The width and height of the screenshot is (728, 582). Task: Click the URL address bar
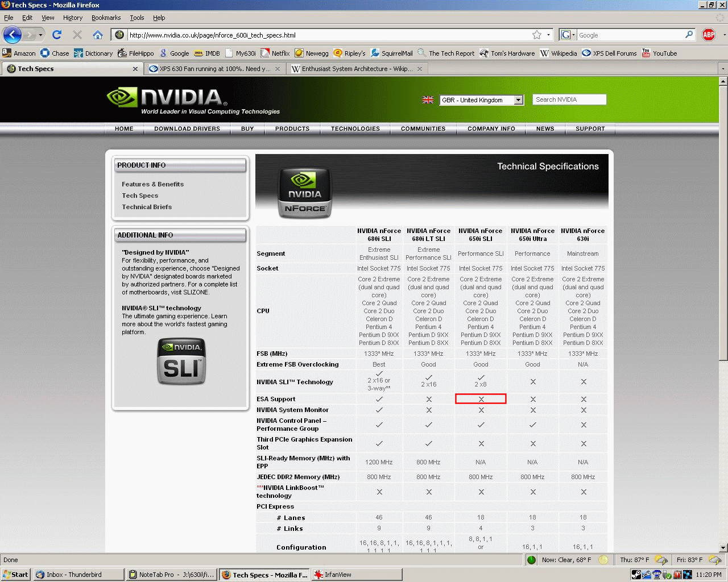tap(329, 35)
